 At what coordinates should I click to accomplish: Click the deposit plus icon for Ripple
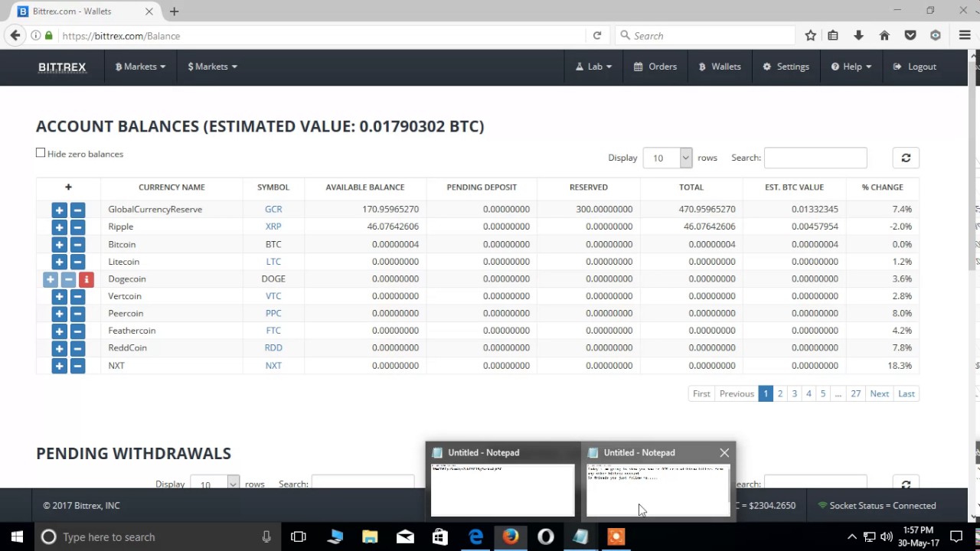tap(59, 227)
